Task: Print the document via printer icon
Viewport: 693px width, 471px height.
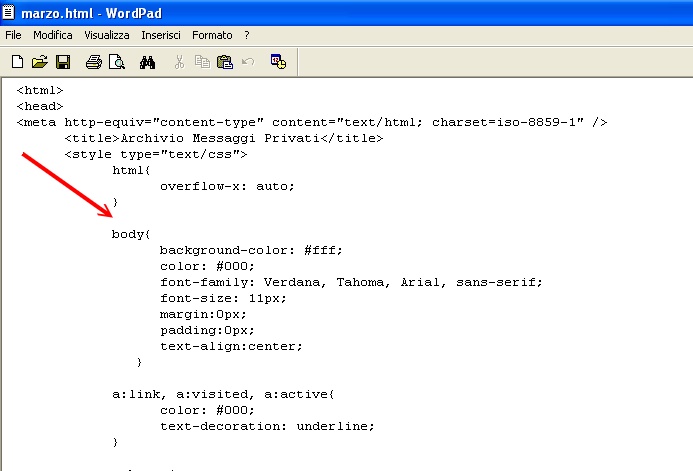Action: 93,62
